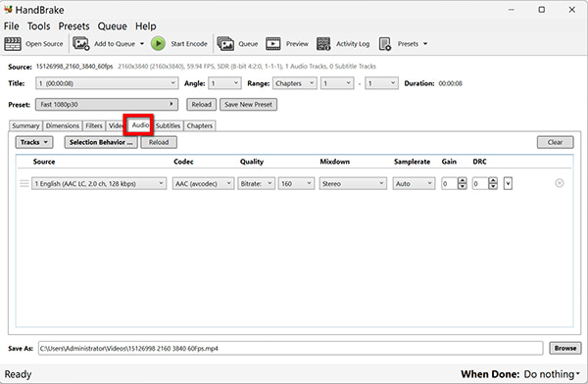
Task: Switch to the Subtitles tab
Action: 168,125
